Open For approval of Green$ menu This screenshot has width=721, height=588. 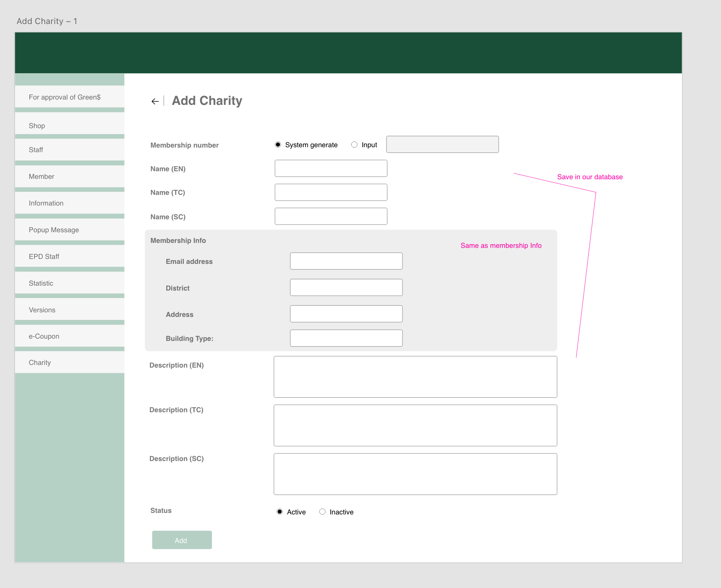(x=69, y=97)
